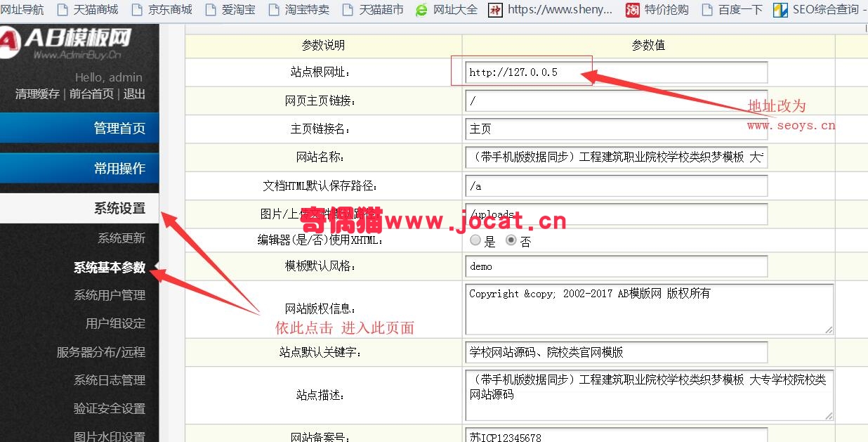
Task: Click the 站点描述 text area
Action: click(x=649, y=395)
